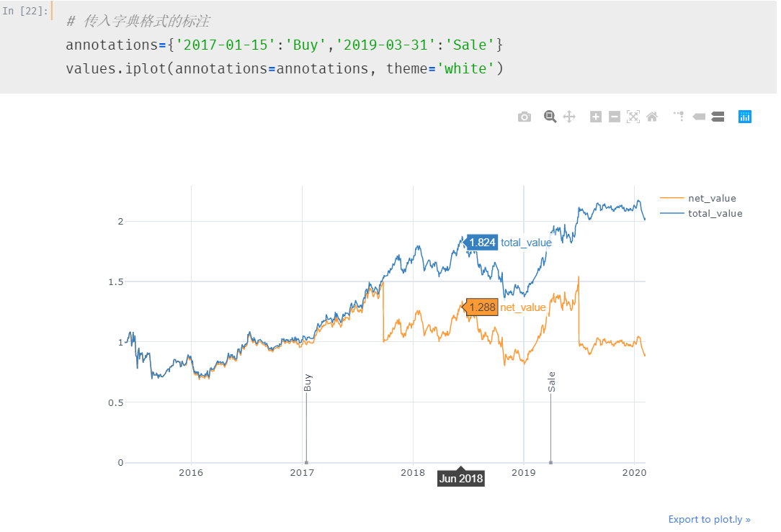Click the Jun 2018 axis hover label
The height and width of the screenshot is (532, 781).
coord(460,477)
